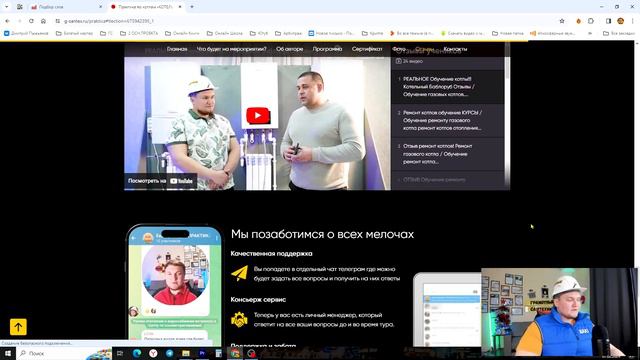Click 'Посмотреть на YouTube' link on video
640x360 pixels.
point(160,181)
